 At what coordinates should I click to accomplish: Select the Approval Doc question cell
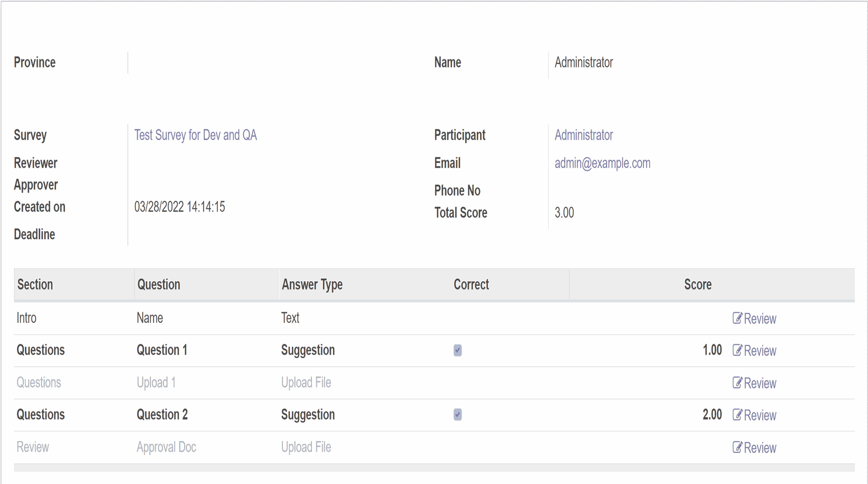(x=166, y=447)
